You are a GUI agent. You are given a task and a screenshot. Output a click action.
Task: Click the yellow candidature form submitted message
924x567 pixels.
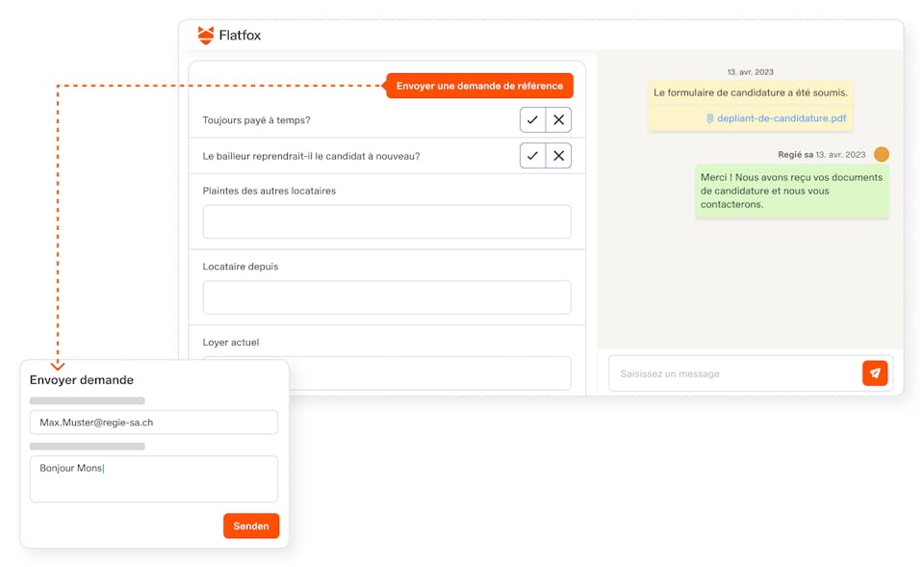pos(750,93)
